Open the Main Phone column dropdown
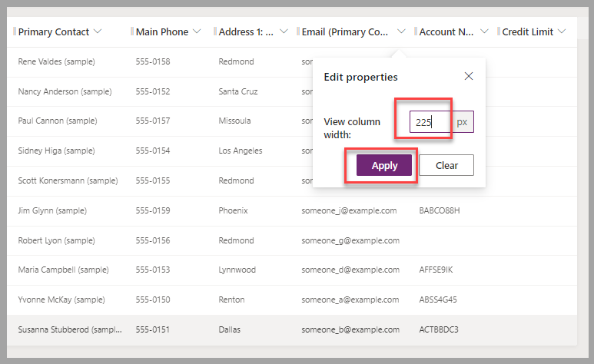594x364 pixels. 197,31
